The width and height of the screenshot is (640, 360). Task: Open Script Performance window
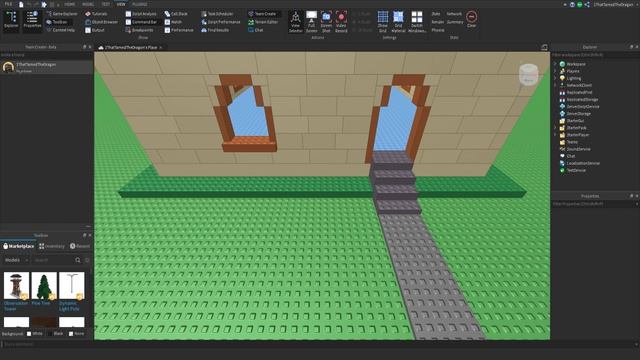221,22
